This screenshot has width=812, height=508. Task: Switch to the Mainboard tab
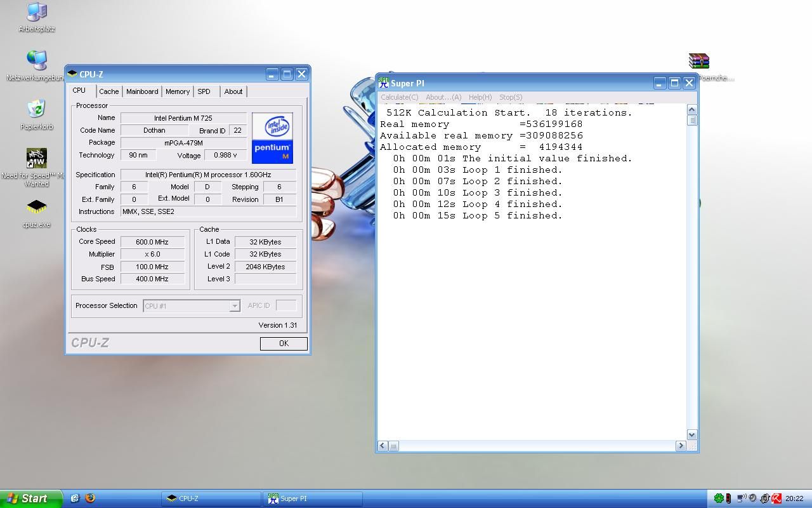tap(142, 91)
